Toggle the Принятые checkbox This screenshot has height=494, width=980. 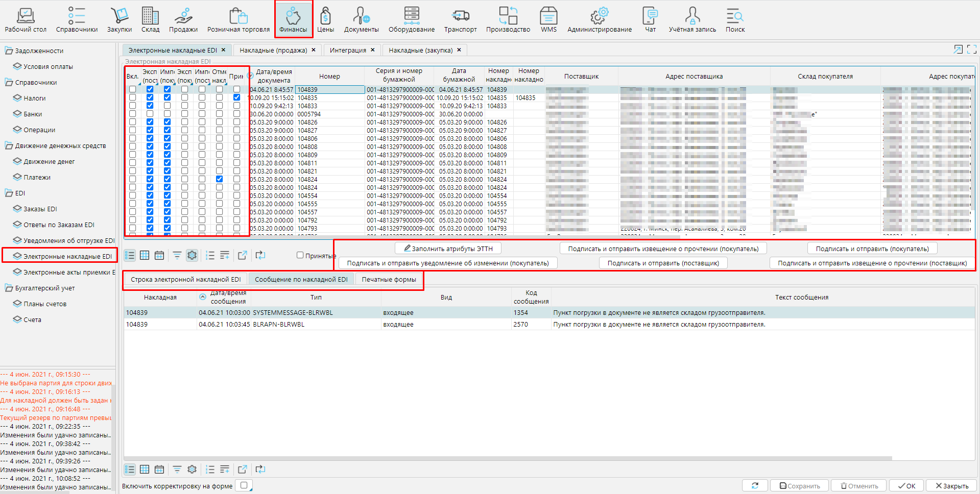click(300, 255)
